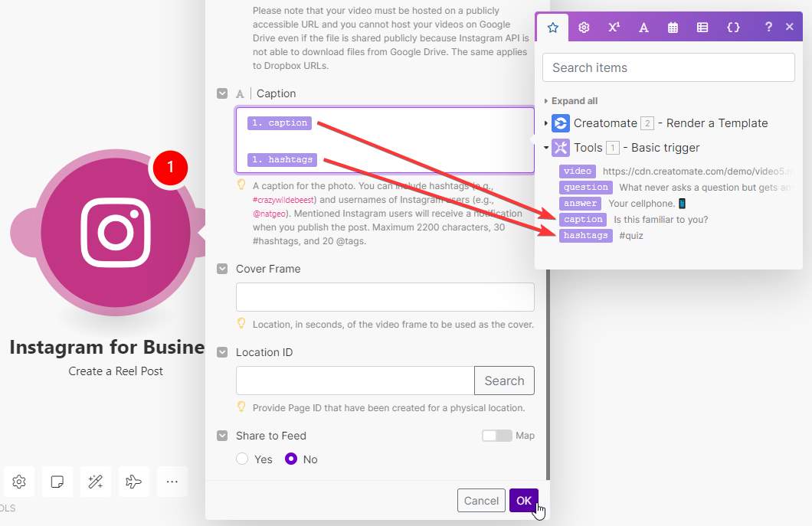This screenshot has height=526, width=812.
Task: Click the notes icon in bottom toolbar
Action: pyautogui.click(x=57, y=482)
